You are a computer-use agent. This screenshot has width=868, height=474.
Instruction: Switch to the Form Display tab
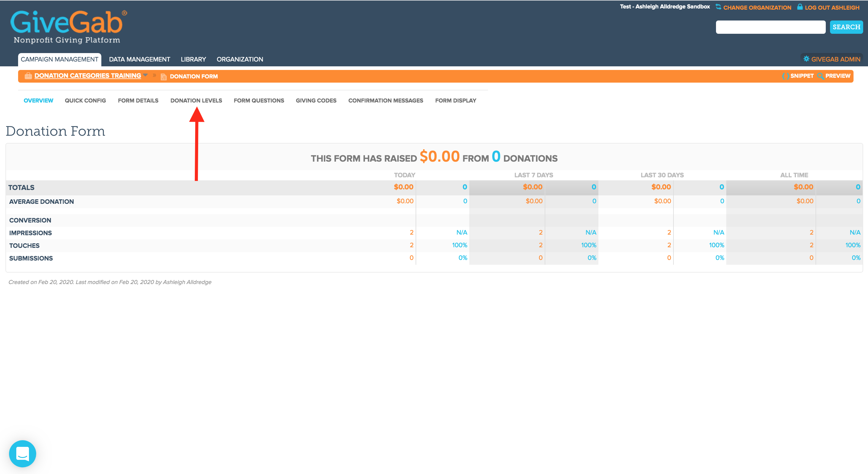pos(456,100)
